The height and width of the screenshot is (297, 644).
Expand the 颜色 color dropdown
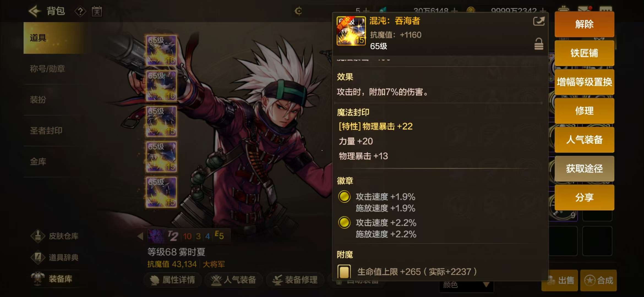coord(466,285)
